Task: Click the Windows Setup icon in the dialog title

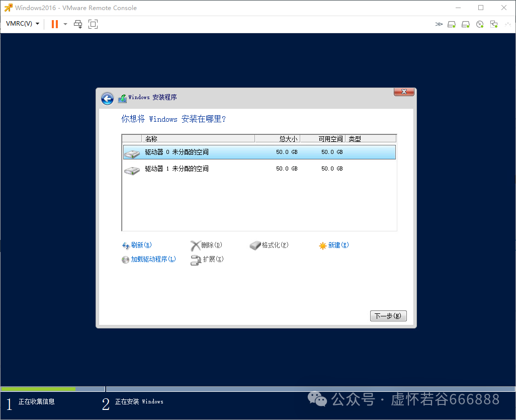Action: click(x=122, y=99)
